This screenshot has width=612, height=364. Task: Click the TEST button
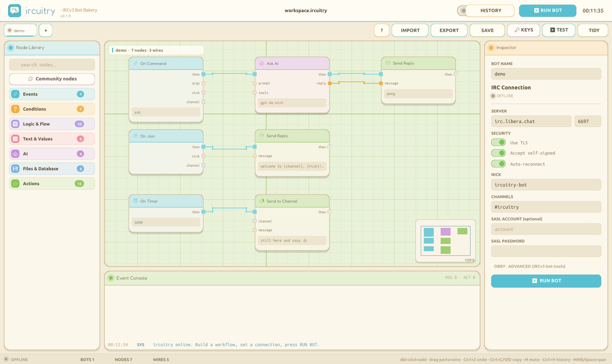pyautogui.click(x=559, y=30)
